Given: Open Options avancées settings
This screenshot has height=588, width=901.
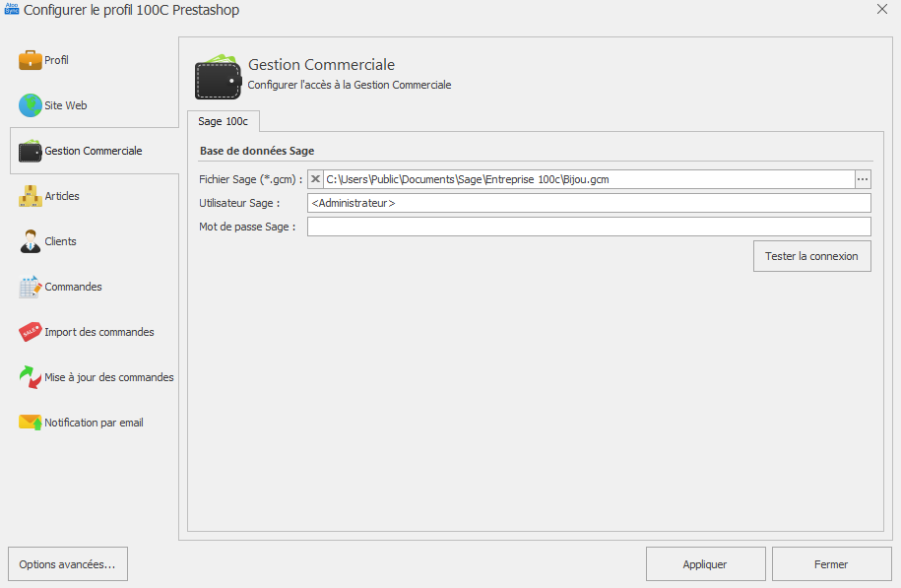Looking at the screenshot, I should [67, 564].
